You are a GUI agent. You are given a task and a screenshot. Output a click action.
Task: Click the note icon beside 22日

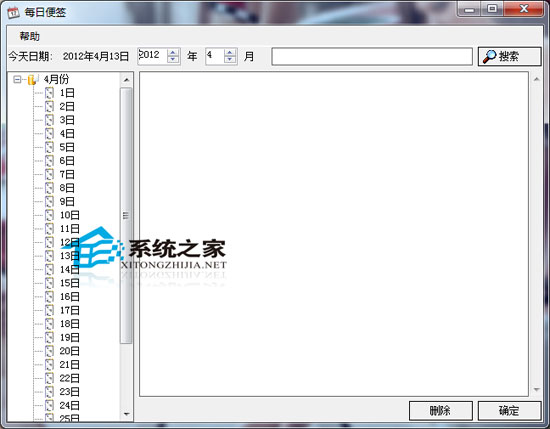coord(49,378)
